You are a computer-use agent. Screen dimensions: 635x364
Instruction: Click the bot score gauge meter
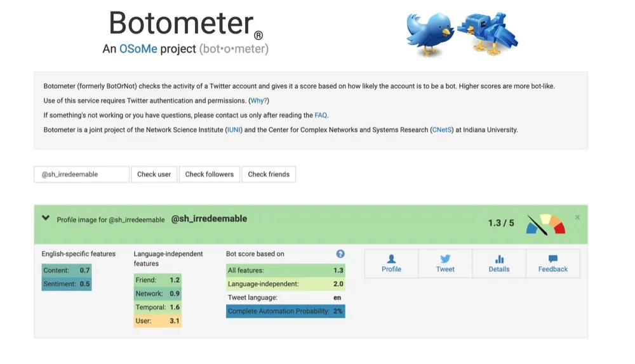[x=545, y=224]
